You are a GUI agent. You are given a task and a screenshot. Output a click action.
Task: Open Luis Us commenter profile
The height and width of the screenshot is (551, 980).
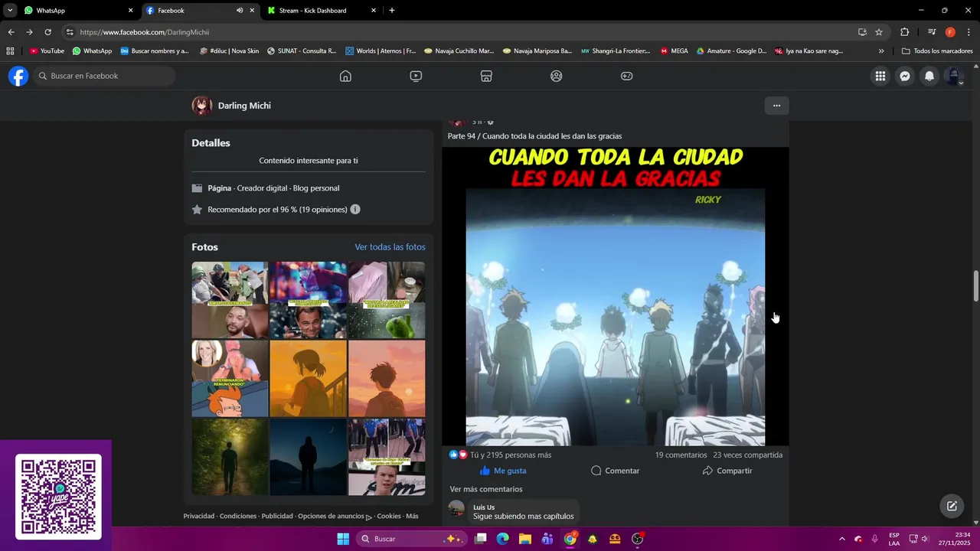point(484,507)
